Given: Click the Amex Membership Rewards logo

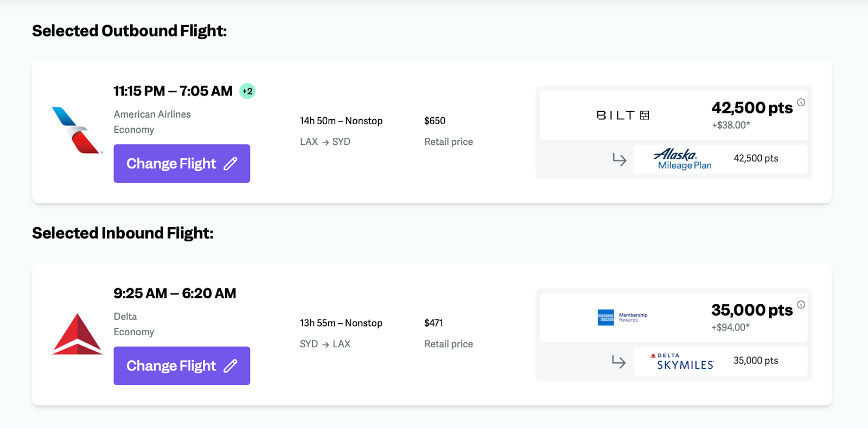Looking at the screenshot, I should pos(622,317).
